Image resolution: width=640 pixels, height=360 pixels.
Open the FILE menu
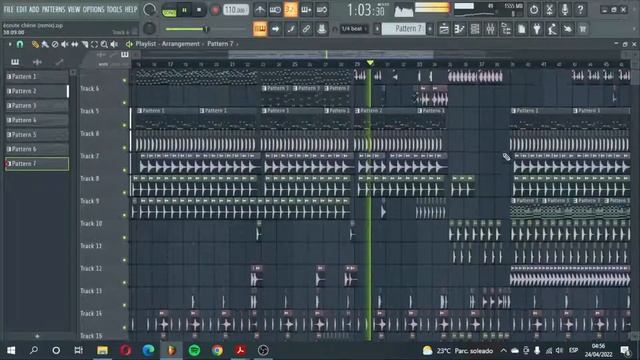point(8,9)
